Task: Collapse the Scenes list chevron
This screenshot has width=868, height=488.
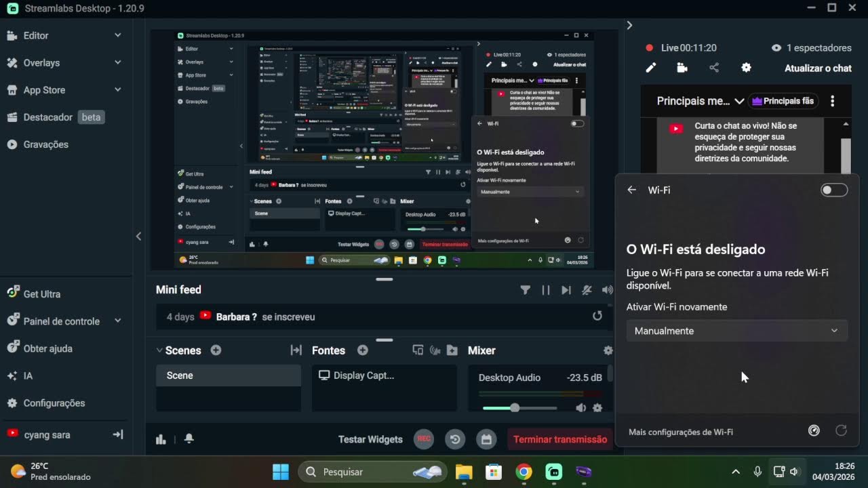Action: tap(159, 350)
